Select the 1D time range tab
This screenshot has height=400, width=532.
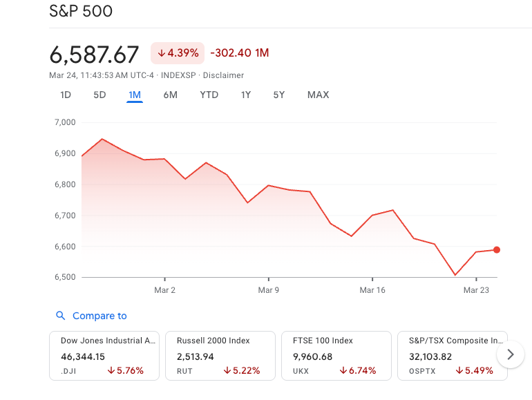(66, 95)
